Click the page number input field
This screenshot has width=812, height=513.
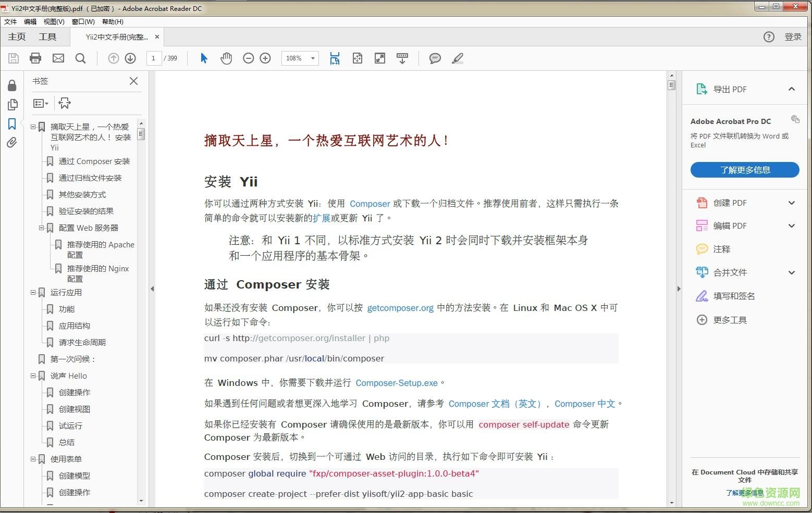pyautogui.click(x=153, y=58)
